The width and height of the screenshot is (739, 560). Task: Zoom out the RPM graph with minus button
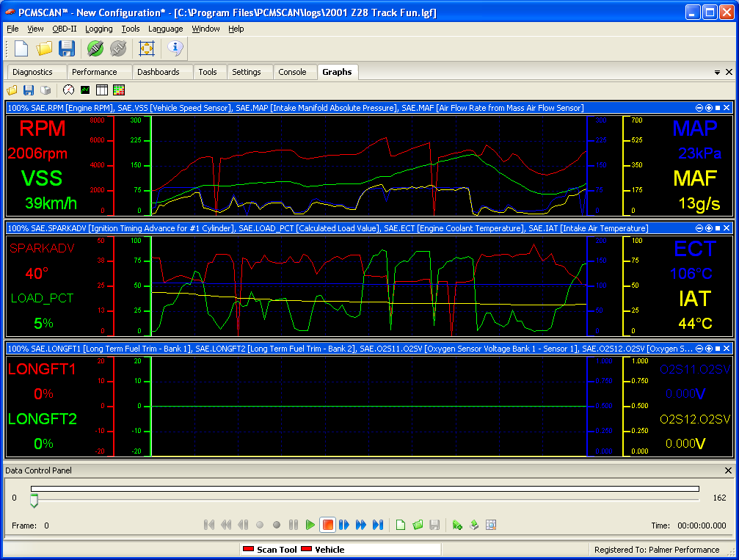(699, 108)
